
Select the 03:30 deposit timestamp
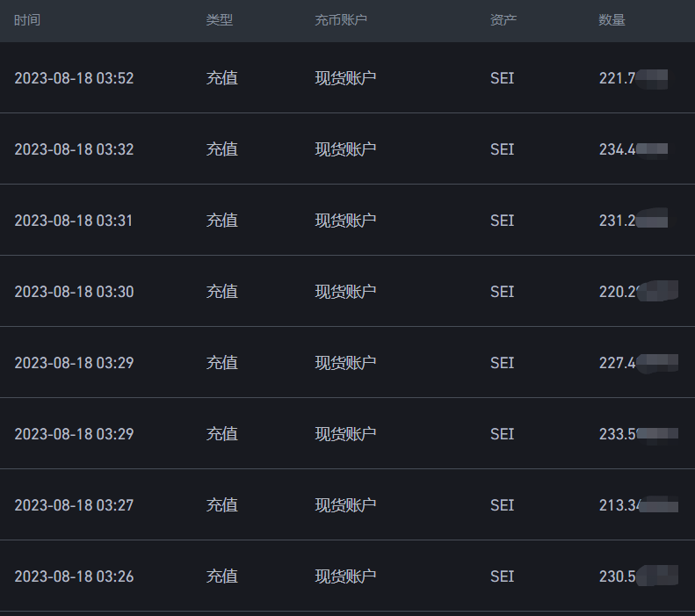pos(74,292)
